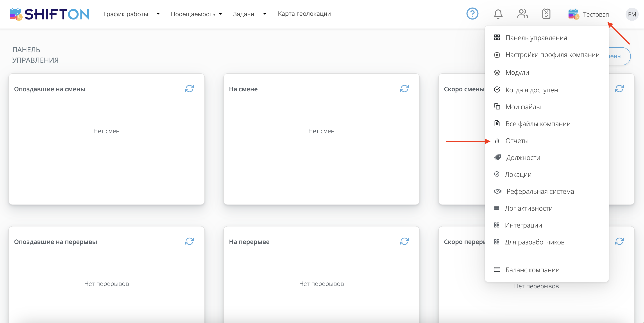This screenshot has width=644, height=323.
Task: Click the Должности tag icon
Action: click(x=497, y=157)
